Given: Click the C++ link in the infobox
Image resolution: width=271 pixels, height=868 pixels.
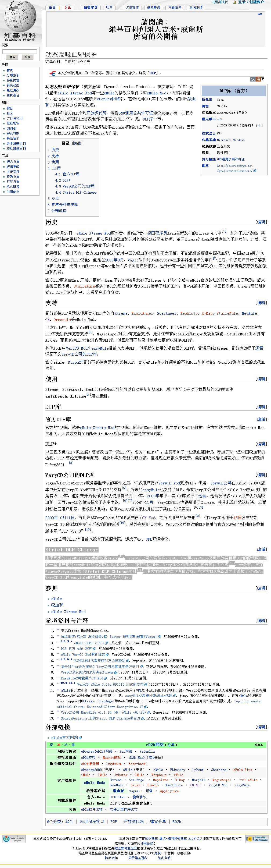Looking at the screenshot, I should coord(219,133).
